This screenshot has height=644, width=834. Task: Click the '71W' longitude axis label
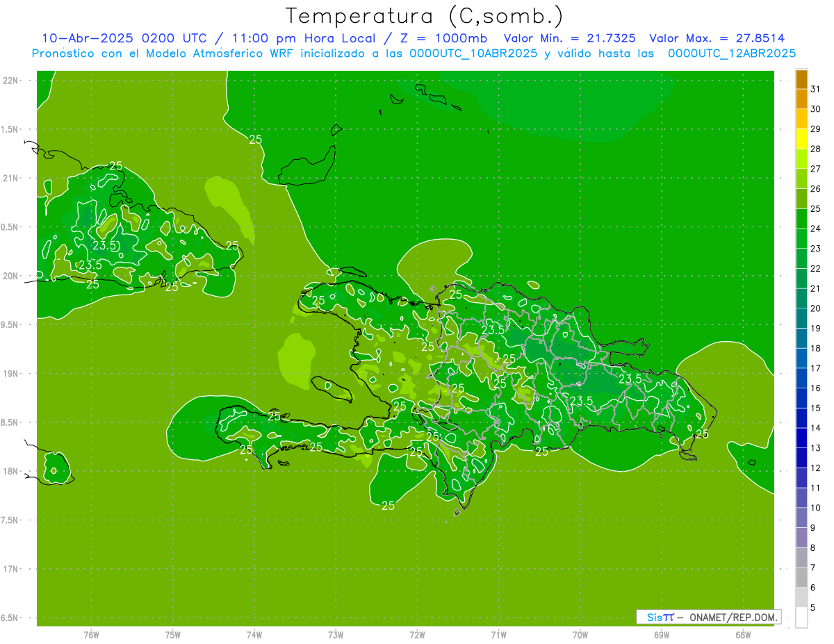click(x=498, y=634)
